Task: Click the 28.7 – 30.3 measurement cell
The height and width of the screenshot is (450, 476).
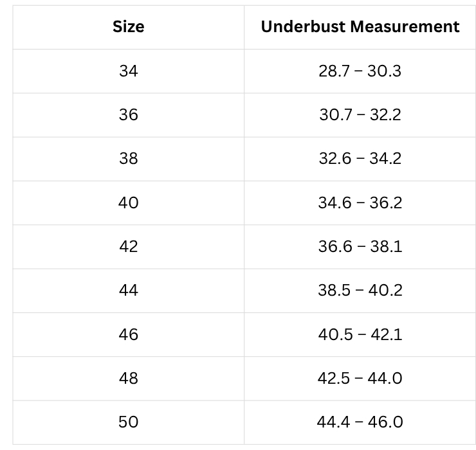Action: click(360, 71)
